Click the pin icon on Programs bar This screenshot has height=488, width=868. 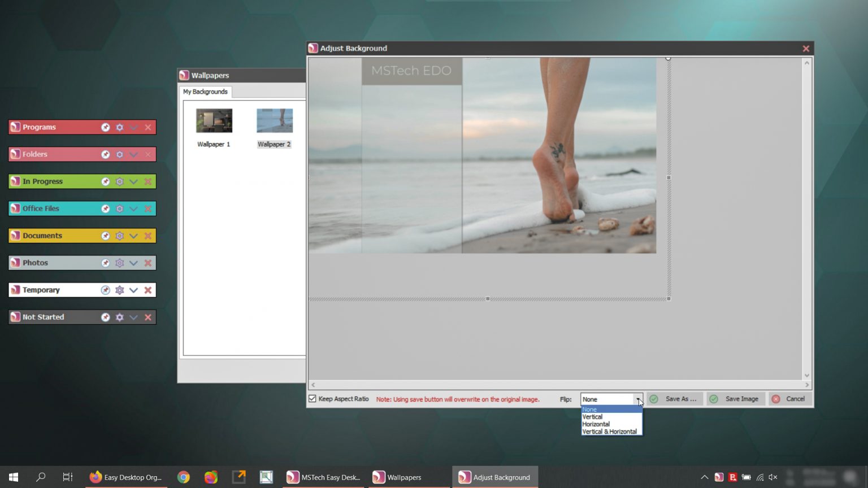pyautogui.click(x=106, y=127)
